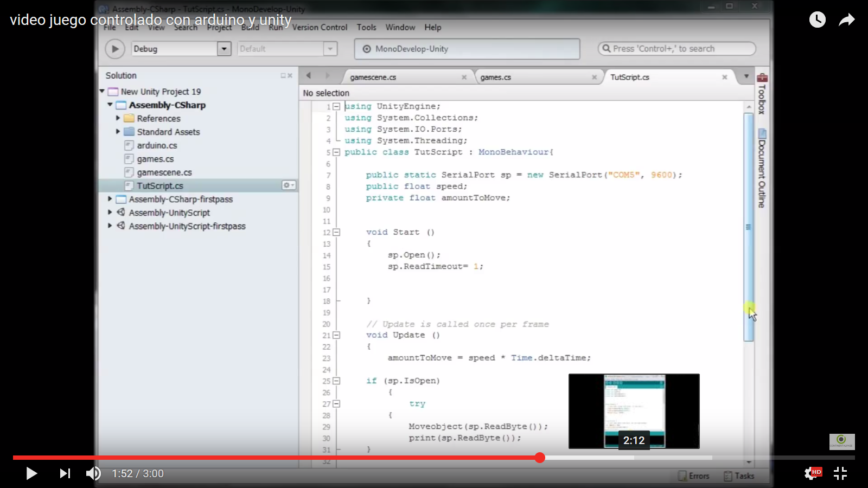Open the Tools menu
Image resolution: width=868 pixels, height=488 pixels.
point(366,27)
